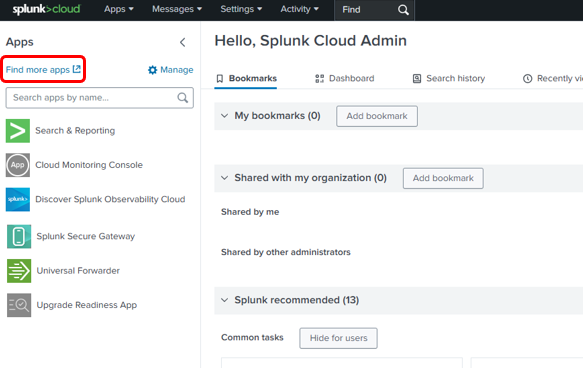Switch to the Search history tab
This screenshot has height=368, width=583.
tap(448, 78)
